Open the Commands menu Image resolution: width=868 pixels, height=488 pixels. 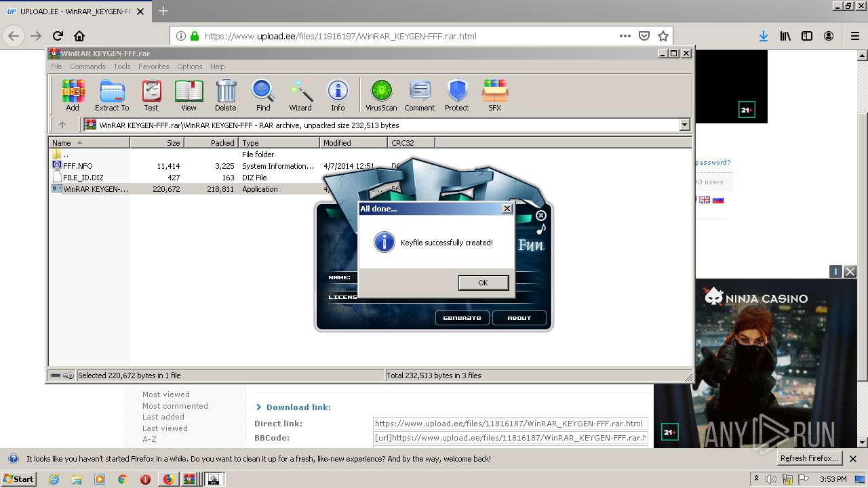(x=87, y=66)
